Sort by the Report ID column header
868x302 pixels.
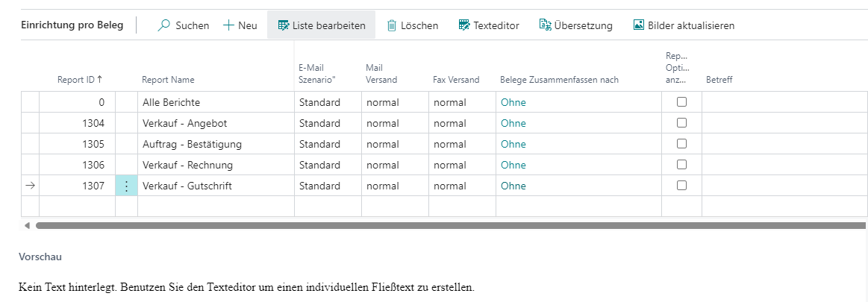pyautogui.click(x=79, y=80)
